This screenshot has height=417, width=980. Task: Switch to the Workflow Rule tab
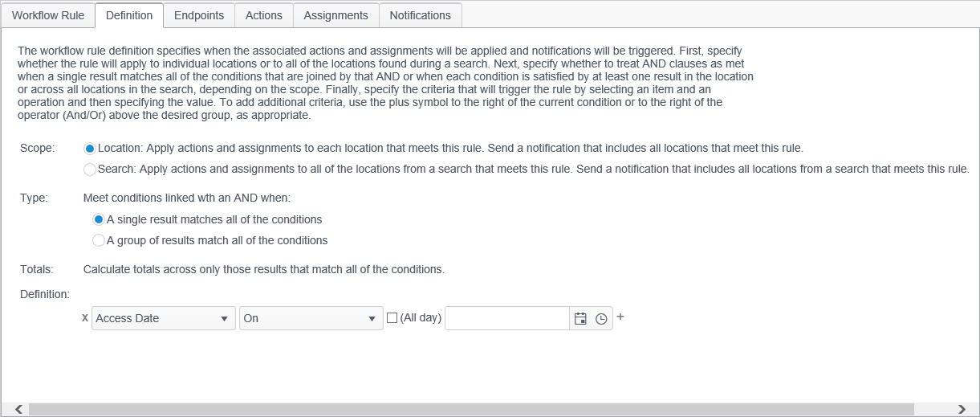pyautogui.click(x=48, y=15)
